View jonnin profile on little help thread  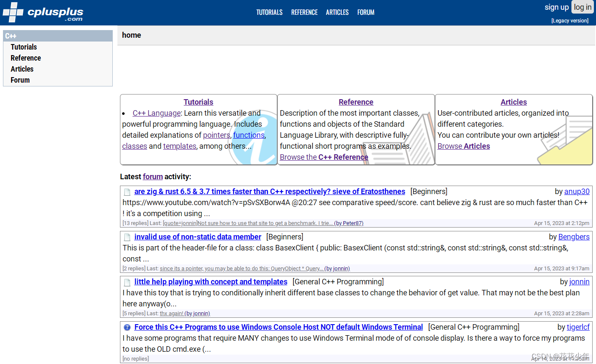[579, 282]
